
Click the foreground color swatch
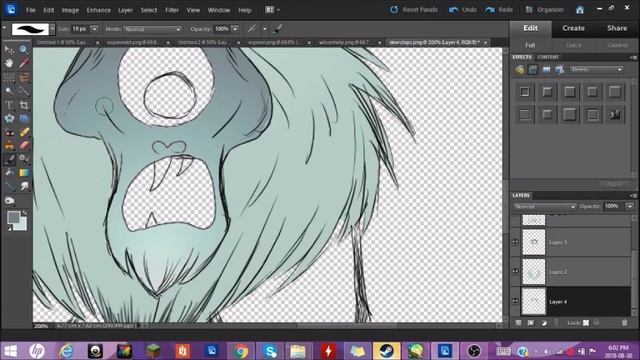(x=13, y=218)
